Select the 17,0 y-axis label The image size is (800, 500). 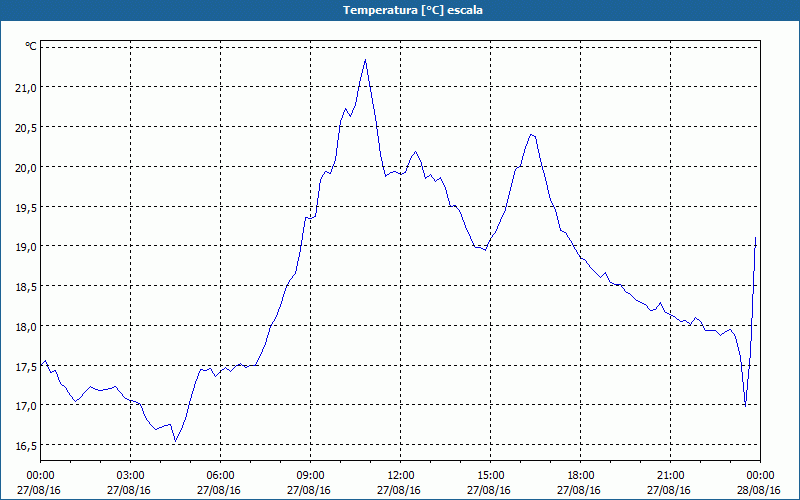pos(26,406)
